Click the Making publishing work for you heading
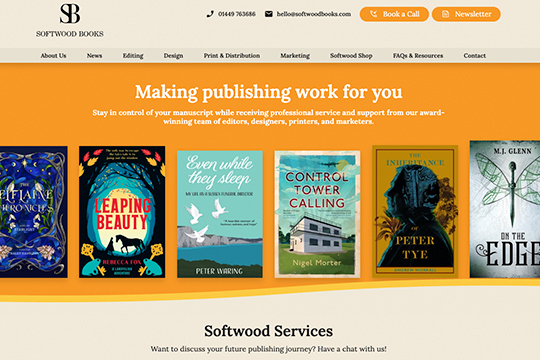Image resolution: width=540 pixels, height=360 pixels. tap(269, 92)
